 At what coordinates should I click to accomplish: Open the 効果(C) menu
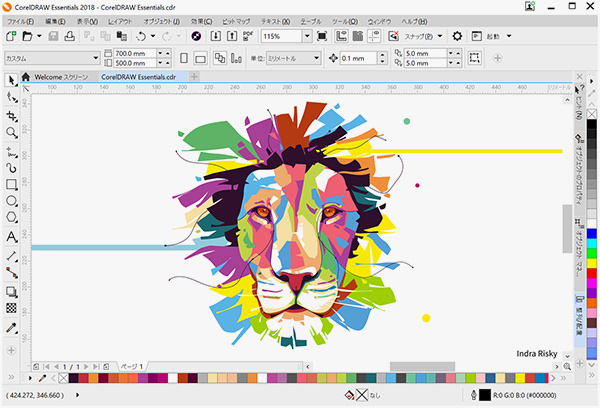[201, 20]
